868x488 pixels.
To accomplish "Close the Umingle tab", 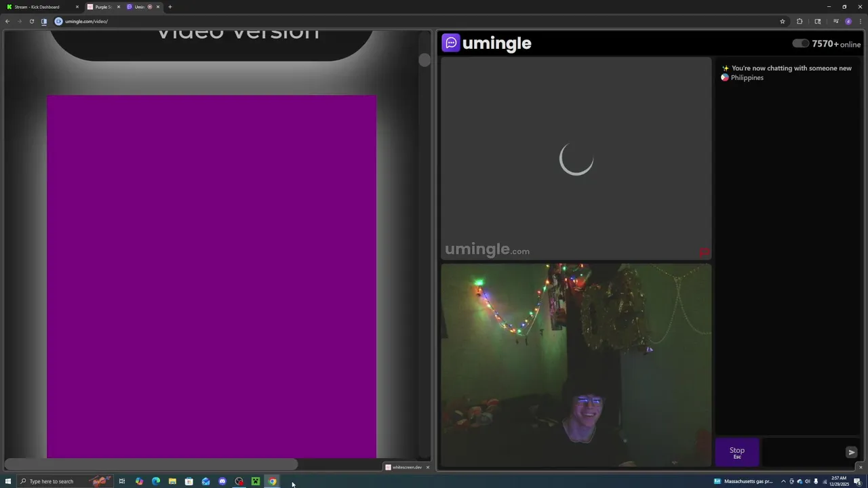I will pyautogui.click(x=158, y=7).
